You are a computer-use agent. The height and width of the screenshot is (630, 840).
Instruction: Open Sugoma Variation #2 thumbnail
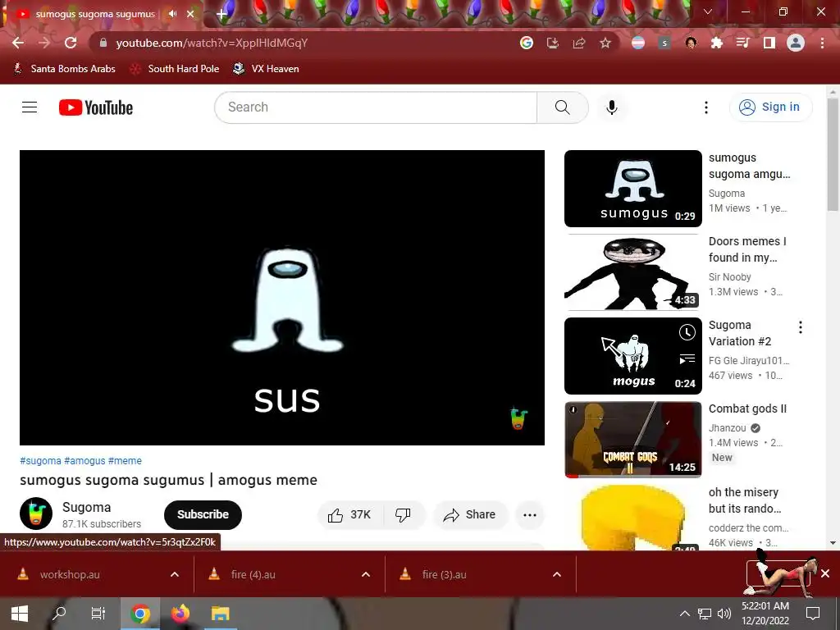point(632,356)
